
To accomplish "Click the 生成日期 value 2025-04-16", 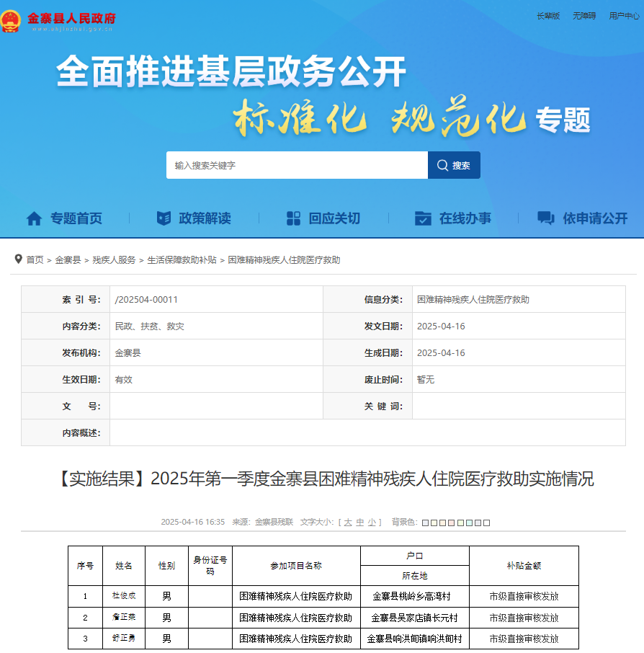I will [x=441, y=352].
